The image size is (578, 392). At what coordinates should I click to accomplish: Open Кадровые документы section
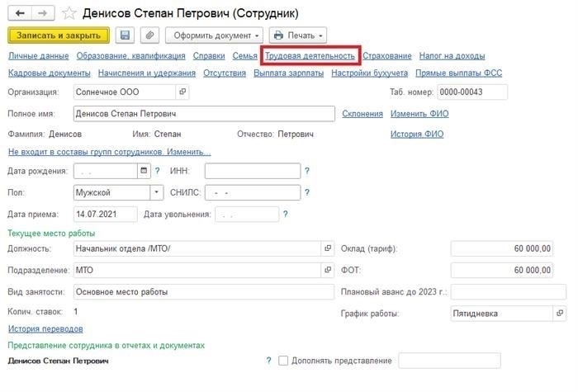50,73
